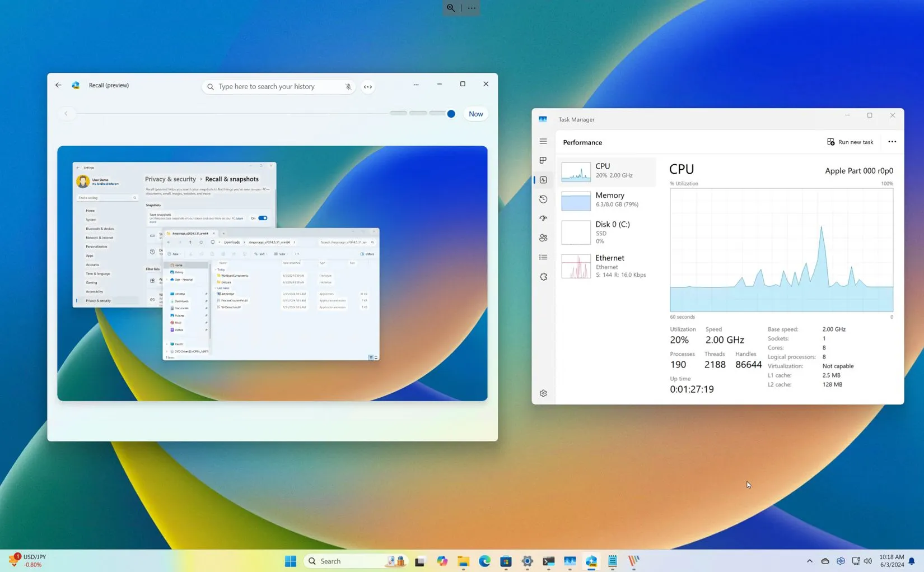Focus the Recall history search box
Image resolution: width=924 pixels, height=572 pixels.
[x=278, y=87]
